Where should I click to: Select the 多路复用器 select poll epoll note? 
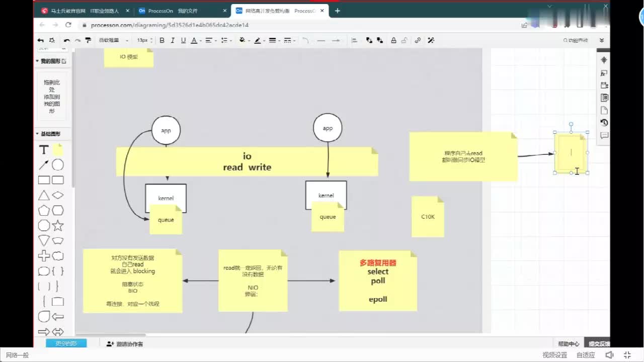pyautogui.click(x=378, y=281)
